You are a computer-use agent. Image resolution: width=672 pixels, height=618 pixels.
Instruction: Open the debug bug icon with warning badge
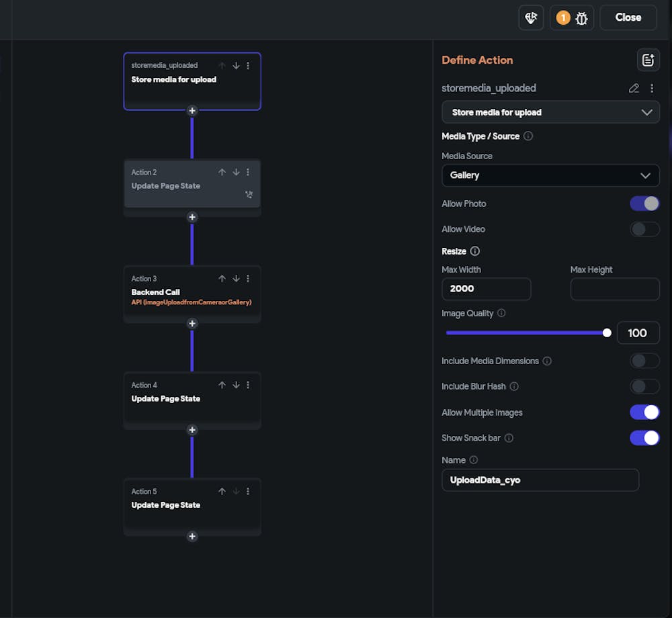[x=572, y=17]
